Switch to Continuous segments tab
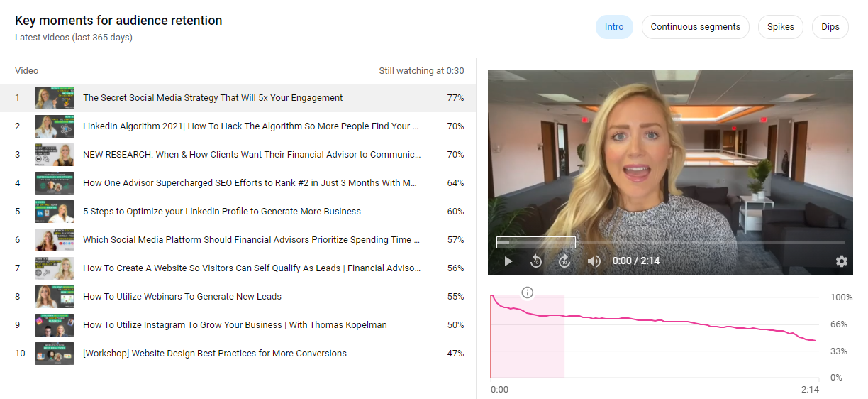This screenshot has height=399, width=868. [x=695, y=27]
